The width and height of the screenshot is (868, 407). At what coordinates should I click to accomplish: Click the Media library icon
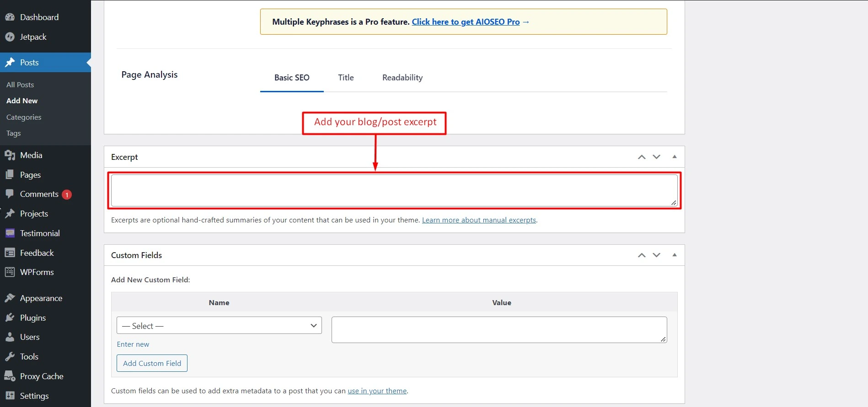10,155
